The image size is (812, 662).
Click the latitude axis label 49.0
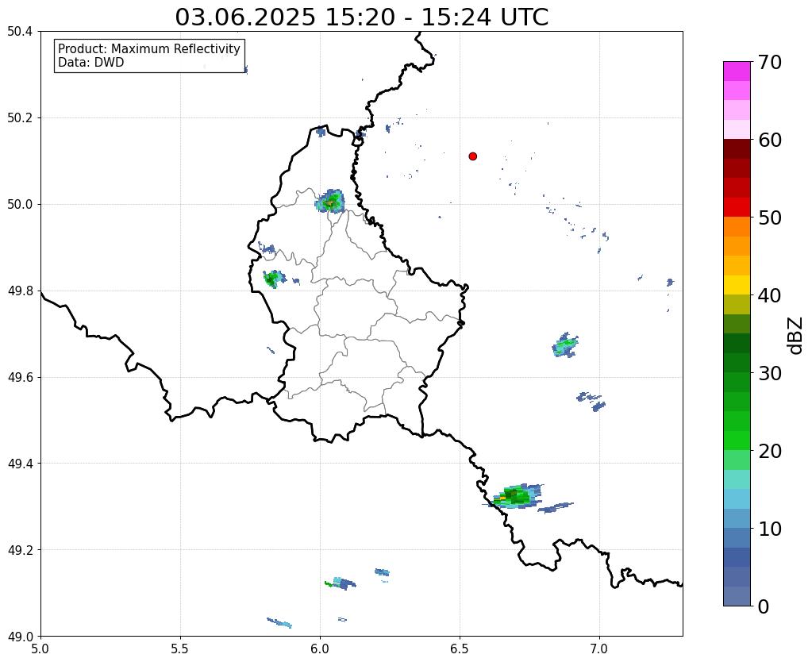[x=20, y=637]
